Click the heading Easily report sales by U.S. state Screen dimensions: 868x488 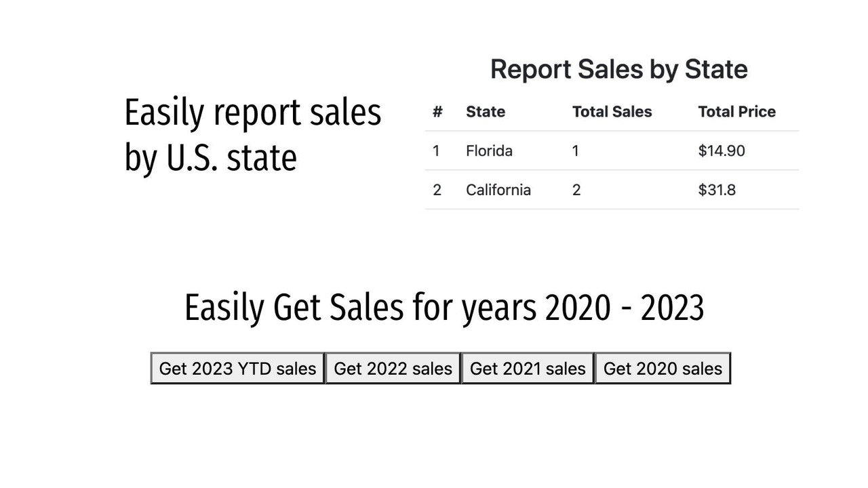coord(252,134)
